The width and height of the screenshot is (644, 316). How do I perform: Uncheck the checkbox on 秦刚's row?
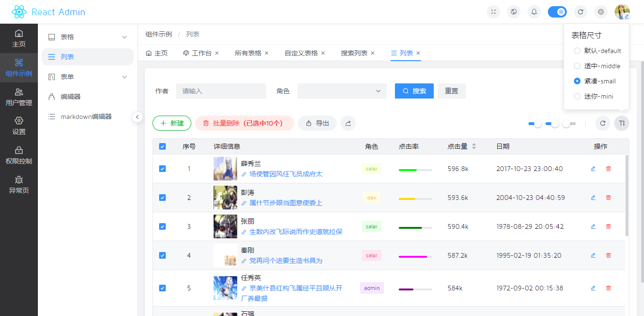click(162, 255)
